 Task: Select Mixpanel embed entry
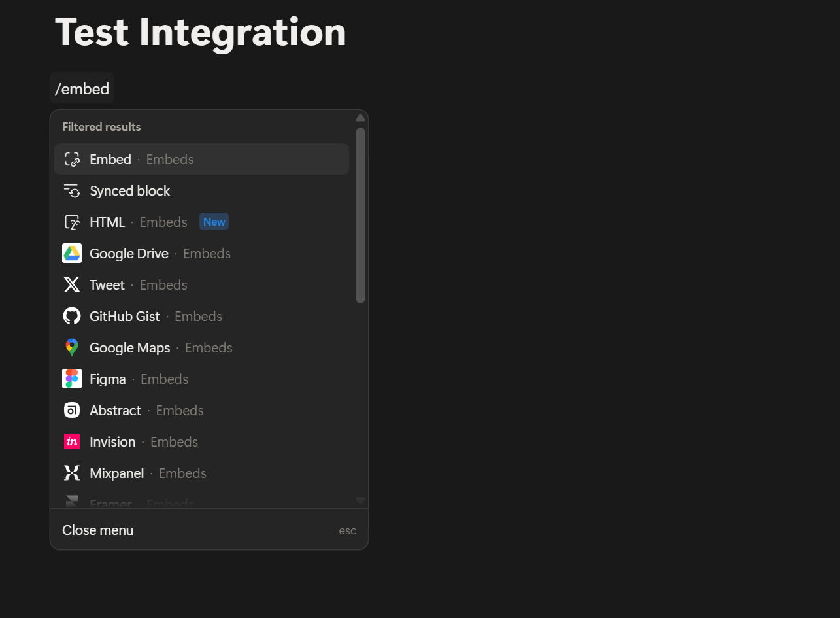point(202,473)
